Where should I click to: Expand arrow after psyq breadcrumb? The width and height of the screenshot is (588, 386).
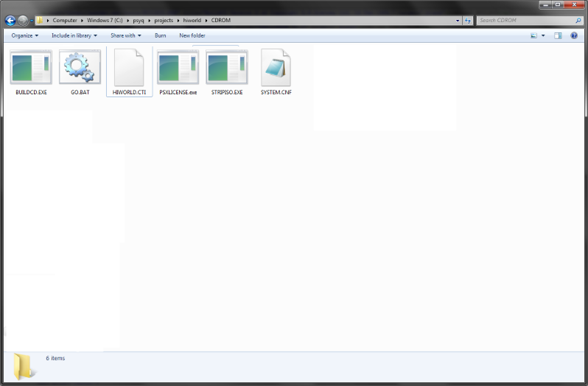tap(149, 21)
